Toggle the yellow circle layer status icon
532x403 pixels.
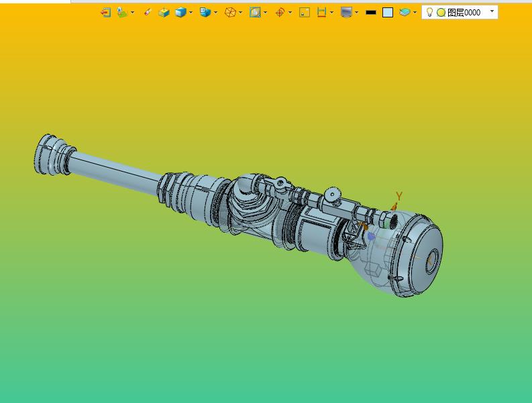(x=441, y=13)
